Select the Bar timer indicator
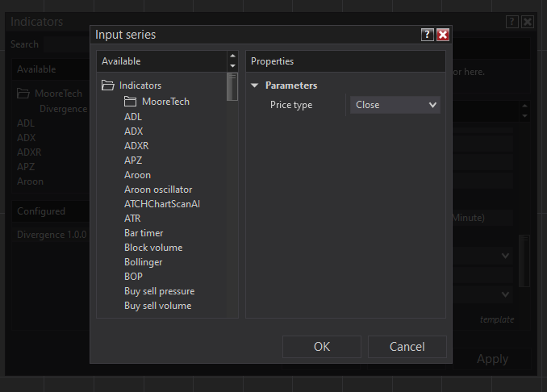Screen dimensions: 547x392 [x=144, y=233]
